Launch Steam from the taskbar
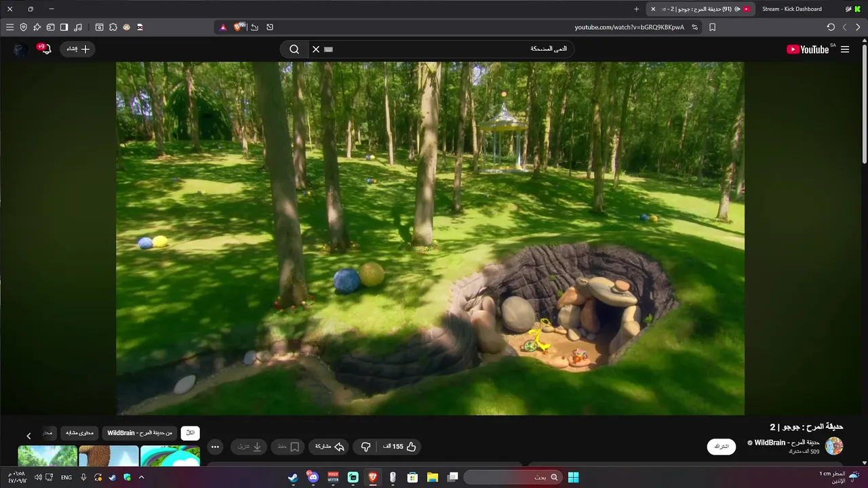This screenshot has width=868, height=488. point(293,477)
